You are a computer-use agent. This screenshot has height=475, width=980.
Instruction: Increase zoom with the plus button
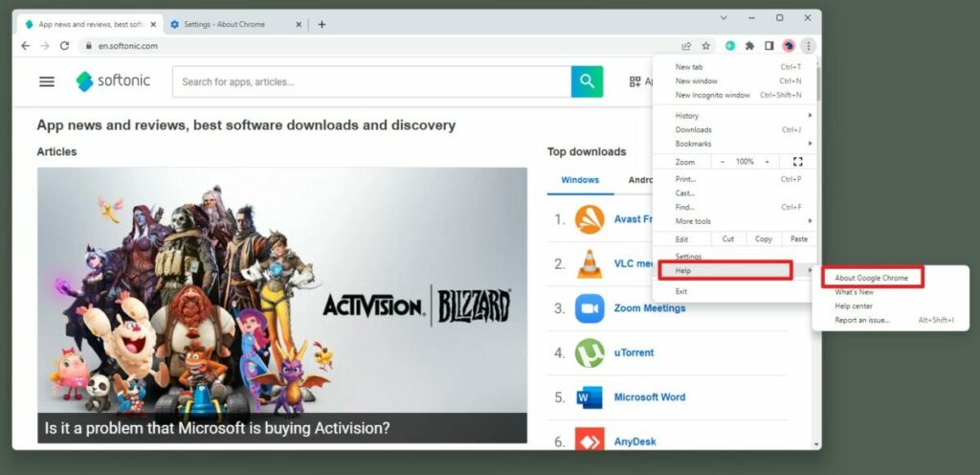tap(767, 161)
